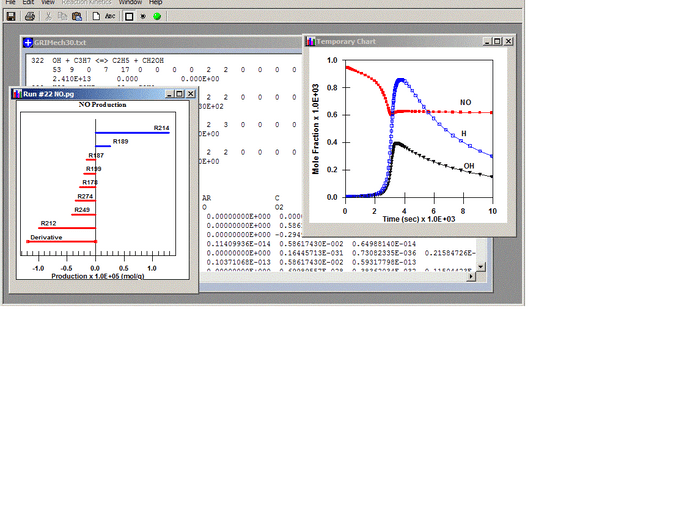Click the Abc text toolbar icon

(110, 16)
